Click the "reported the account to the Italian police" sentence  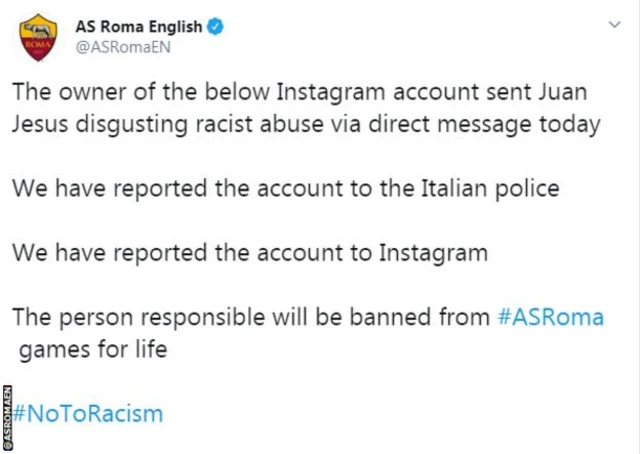point(300,188)
